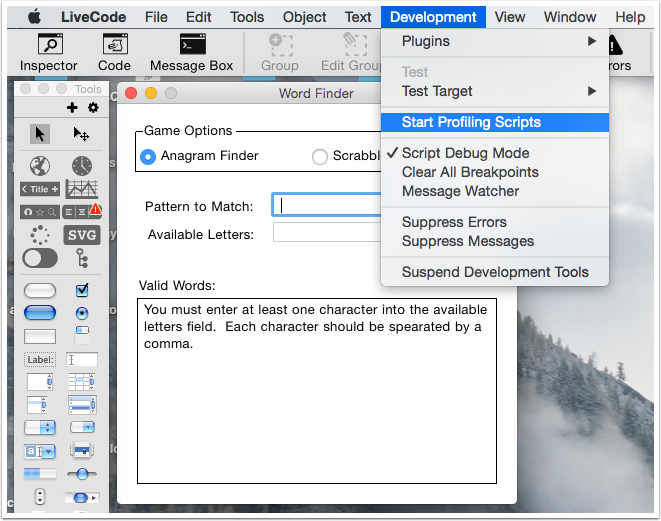Open the Code editor toolbar icon
This screenshot has height=521, width=661.
click(114, 52)
